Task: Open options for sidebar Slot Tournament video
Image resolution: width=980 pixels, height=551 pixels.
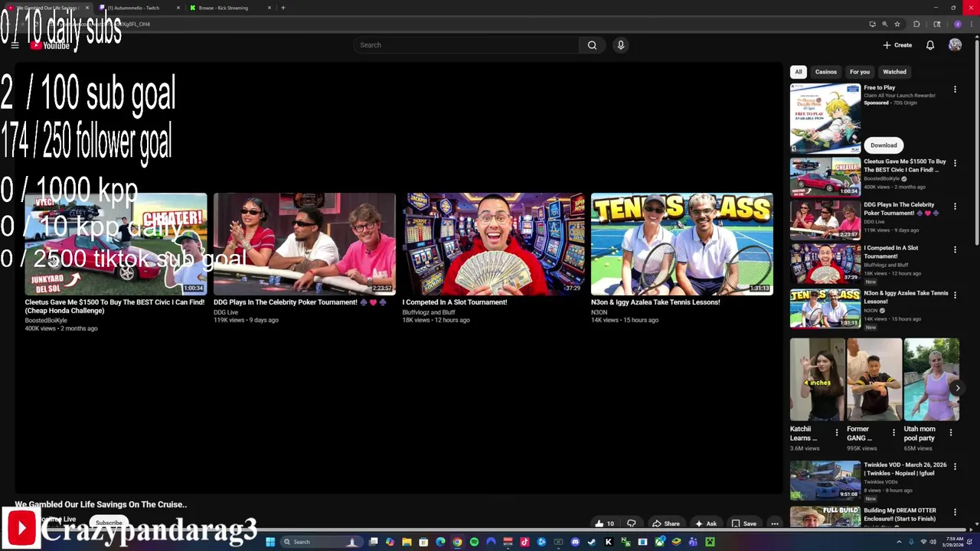Action: coord(955,249)
